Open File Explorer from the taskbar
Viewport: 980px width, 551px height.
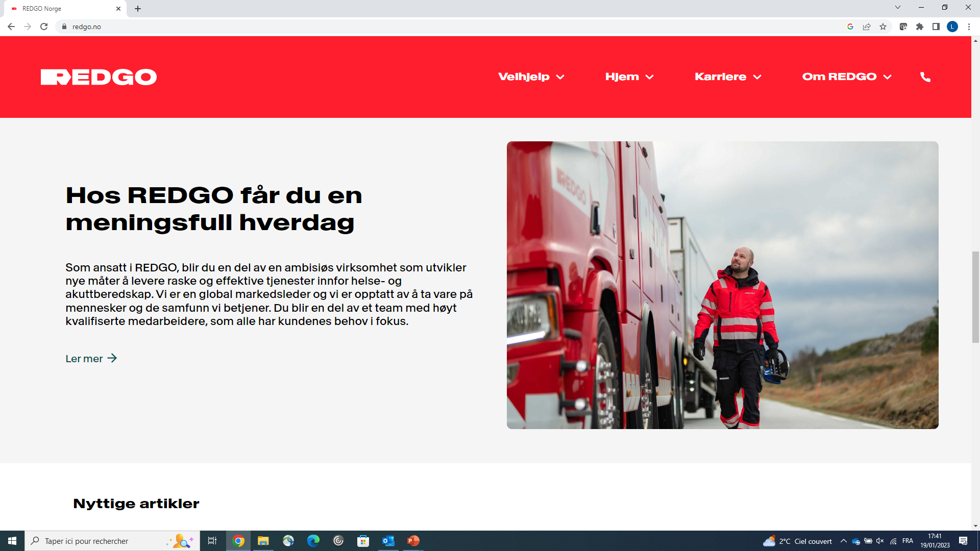[x=263, y=541]
